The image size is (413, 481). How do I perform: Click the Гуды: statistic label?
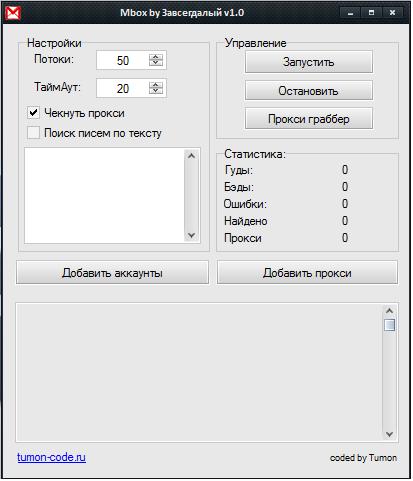click(x=239, y=170)
